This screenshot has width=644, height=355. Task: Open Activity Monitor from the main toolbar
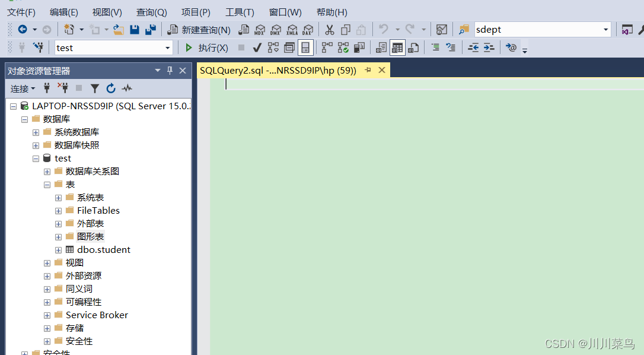tap(442, 30)
